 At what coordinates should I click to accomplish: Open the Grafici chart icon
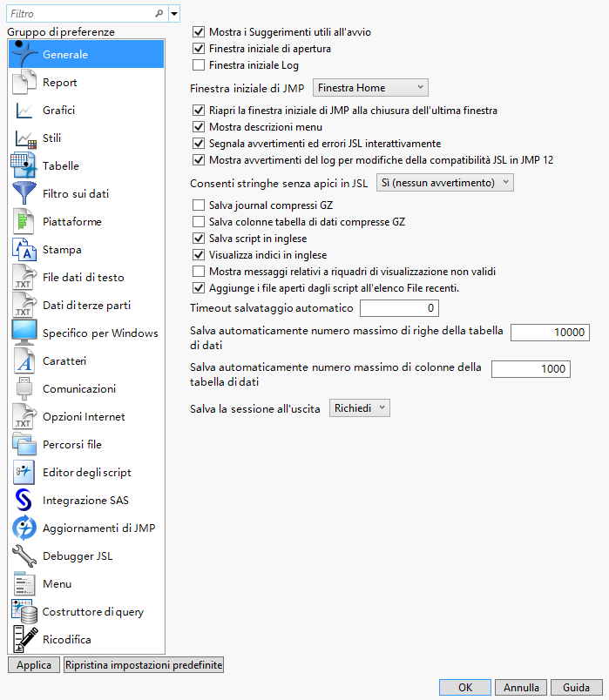point(24,111)
